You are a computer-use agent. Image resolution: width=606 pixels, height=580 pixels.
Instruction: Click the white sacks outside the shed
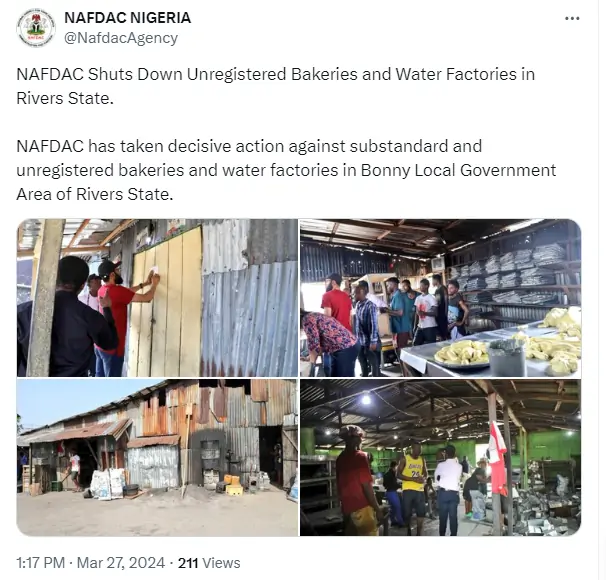click(x=107, y=483)
